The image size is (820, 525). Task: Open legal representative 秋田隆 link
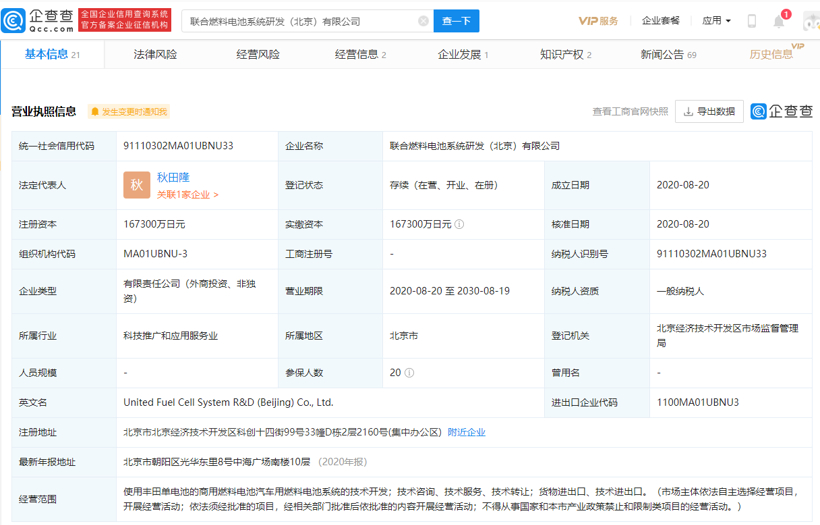pyautogui.click(x=173, y=177)
